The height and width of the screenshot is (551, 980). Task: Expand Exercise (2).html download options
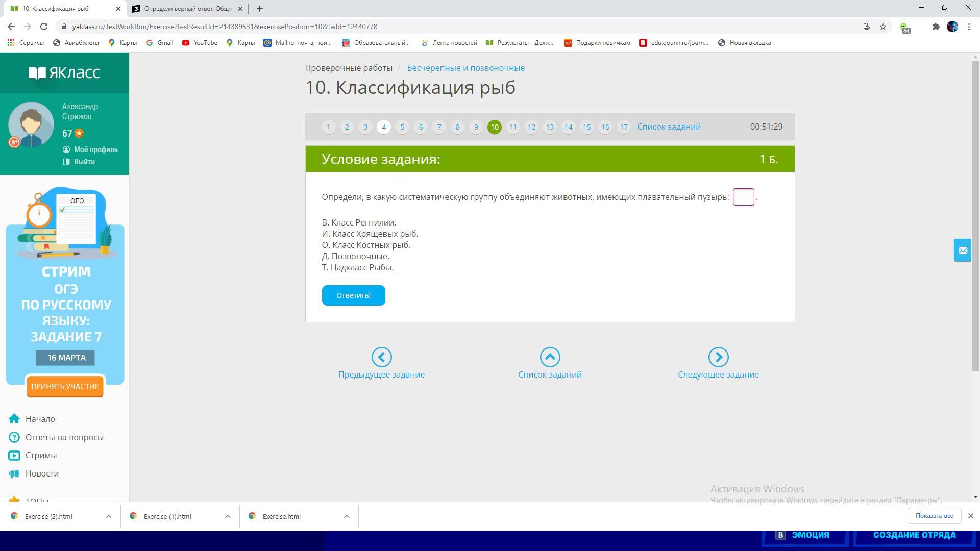coord(108,516)
